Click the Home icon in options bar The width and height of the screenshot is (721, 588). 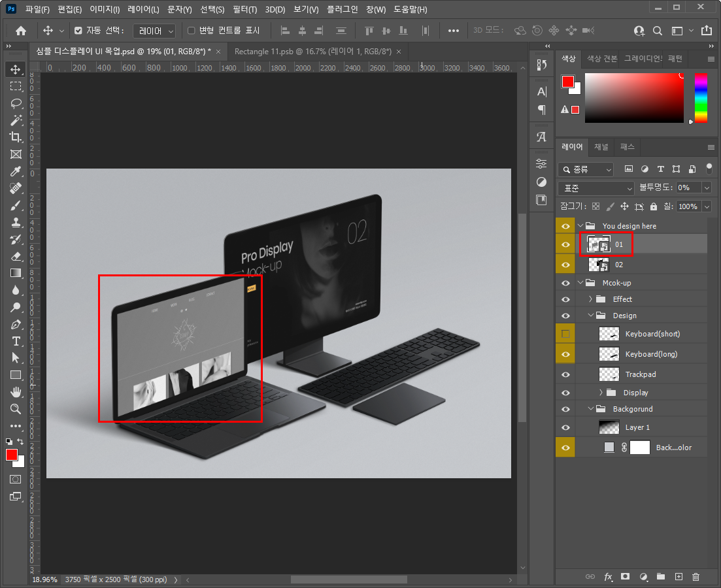21,31
